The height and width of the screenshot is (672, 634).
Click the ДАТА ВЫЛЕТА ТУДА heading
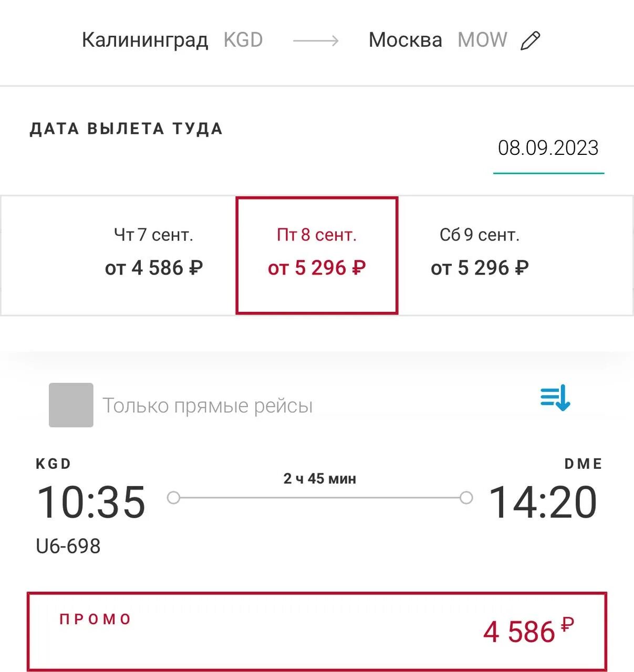tap(126, 129)
